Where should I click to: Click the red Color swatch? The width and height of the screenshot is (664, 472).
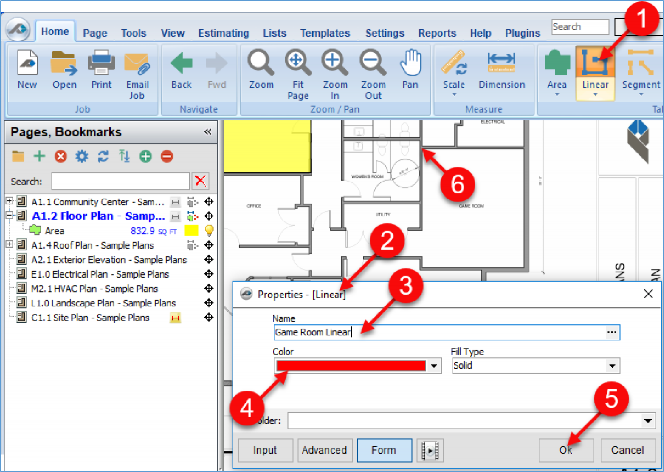[x=351, y=366]
